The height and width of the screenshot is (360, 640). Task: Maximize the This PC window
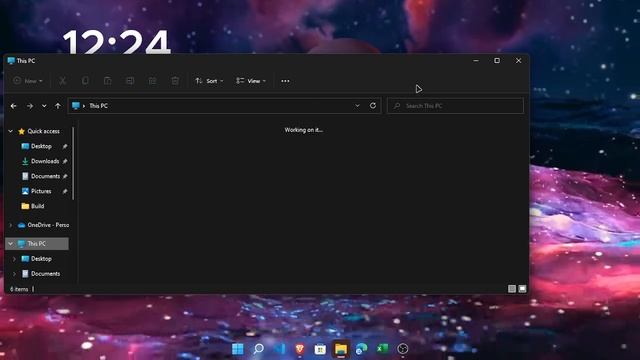(497, 60)
